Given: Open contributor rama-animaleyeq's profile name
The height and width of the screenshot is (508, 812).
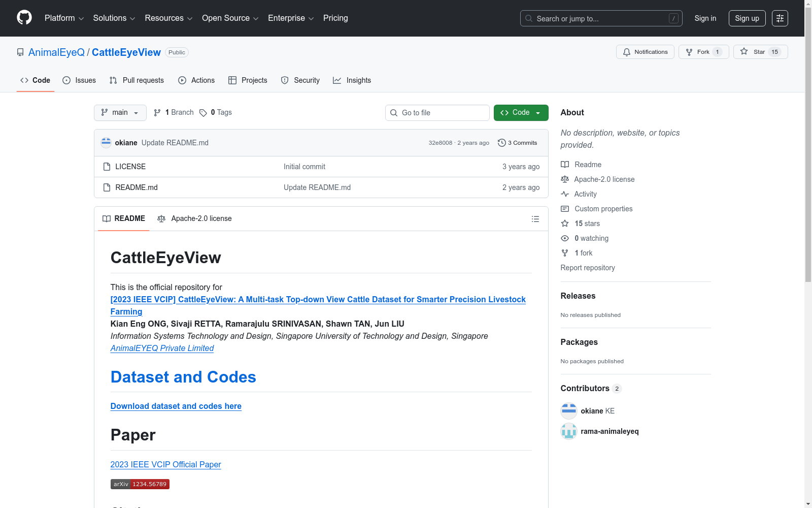Looking at the screenshot, I should pos(610,431).
